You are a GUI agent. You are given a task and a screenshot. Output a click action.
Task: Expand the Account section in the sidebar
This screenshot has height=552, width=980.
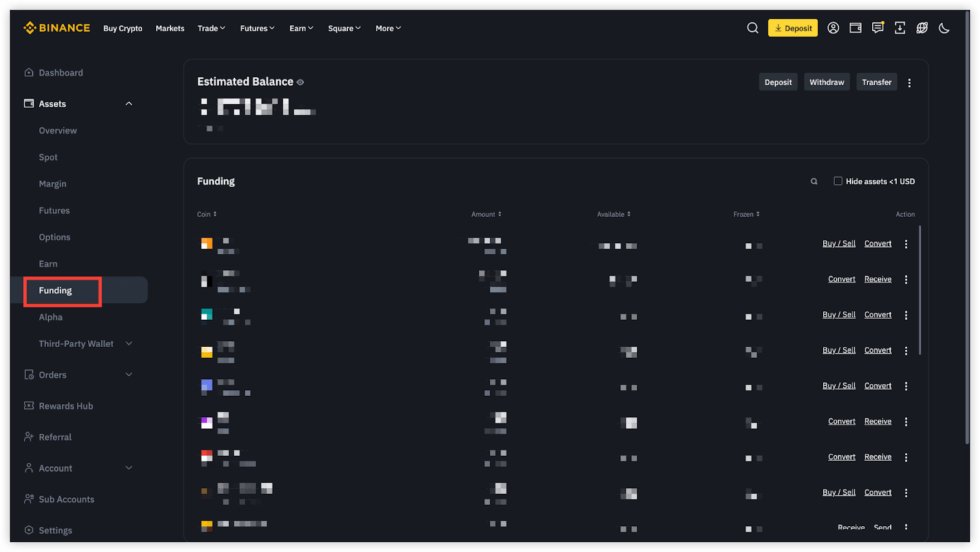click(x=129, y=468)
